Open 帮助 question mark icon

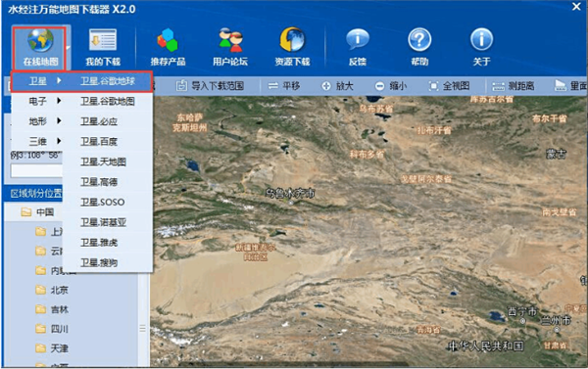[419, 39]
